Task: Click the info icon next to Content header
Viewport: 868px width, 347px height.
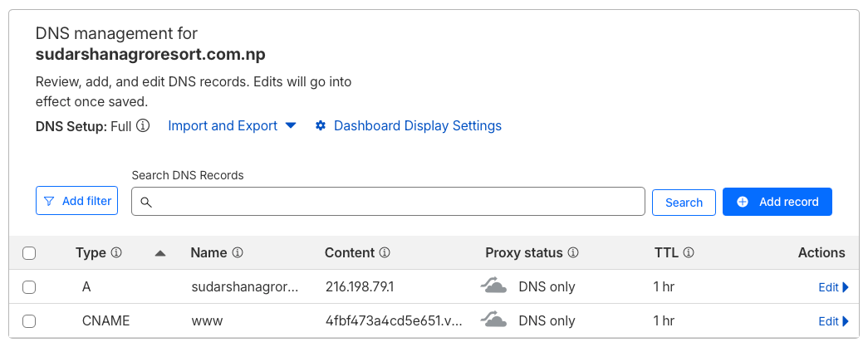Action: [385, 253]
